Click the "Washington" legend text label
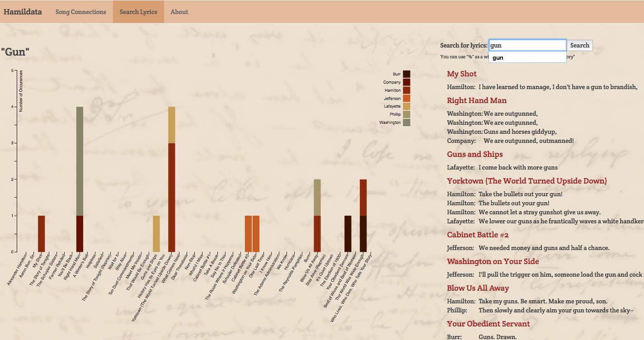Screen dimensions: 644x340 click(x=390, y=123)
